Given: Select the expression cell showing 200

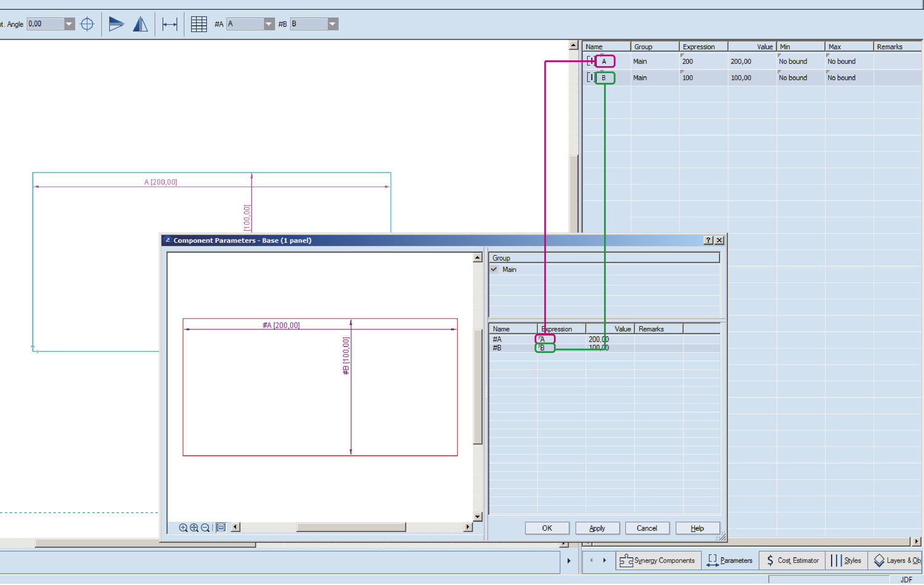Looking at the screenshot, I should point(704,62).
